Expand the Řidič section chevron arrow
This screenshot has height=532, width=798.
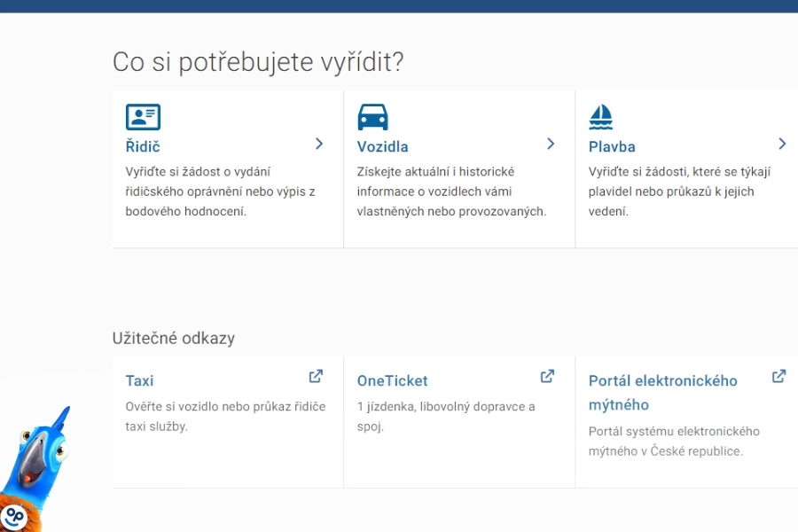pos(319,144)
